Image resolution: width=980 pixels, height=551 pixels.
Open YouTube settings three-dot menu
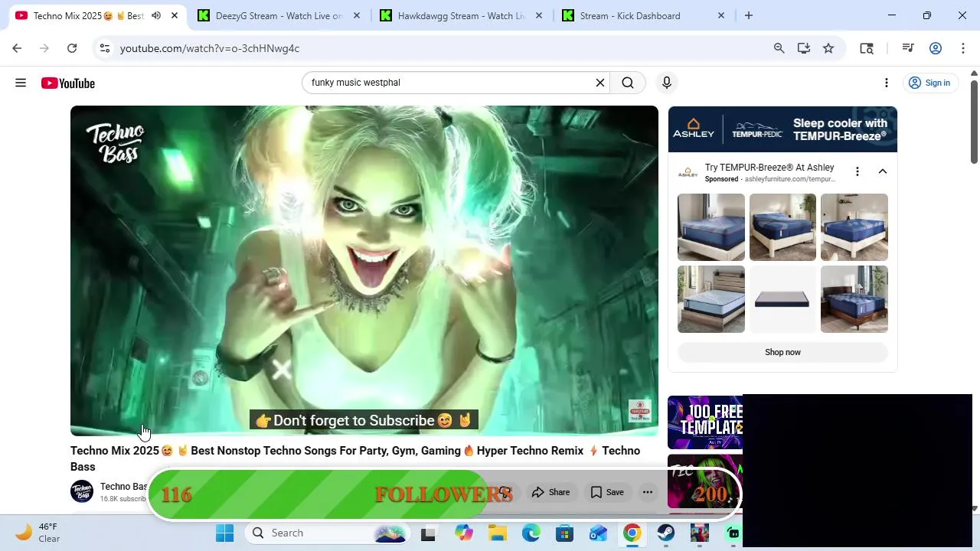click(x=887, y=83)
